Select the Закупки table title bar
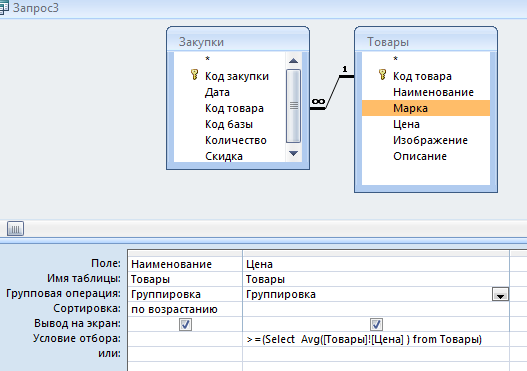The image size is (527, 371). tap(238, 42)
